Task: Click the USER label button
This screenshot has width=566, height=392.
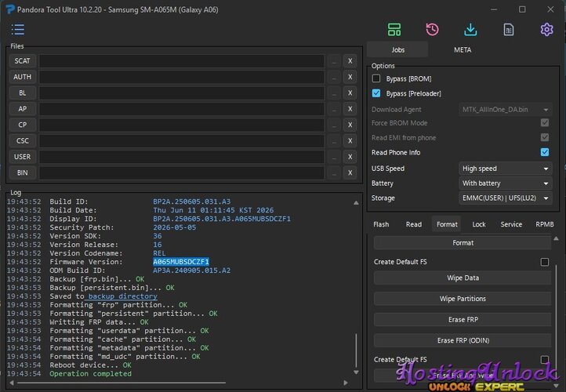Action: click(x=23, y=157)
